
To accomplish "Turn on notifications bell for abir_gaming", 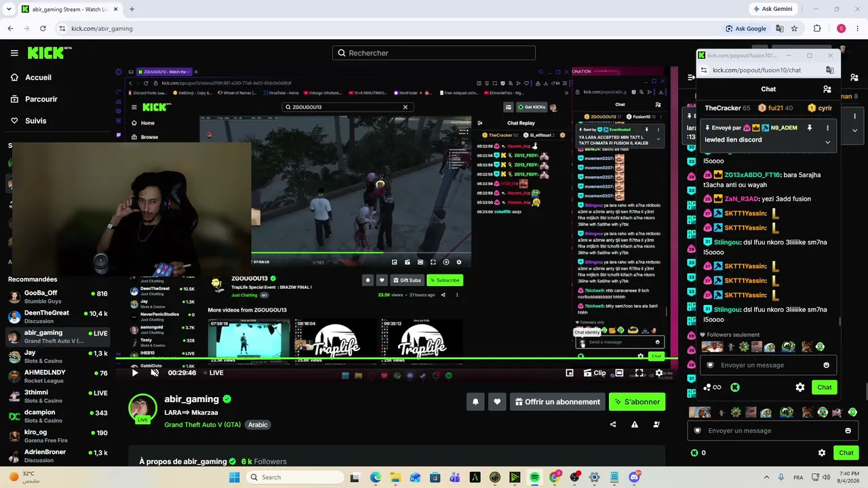I will (x=475, y=402).
